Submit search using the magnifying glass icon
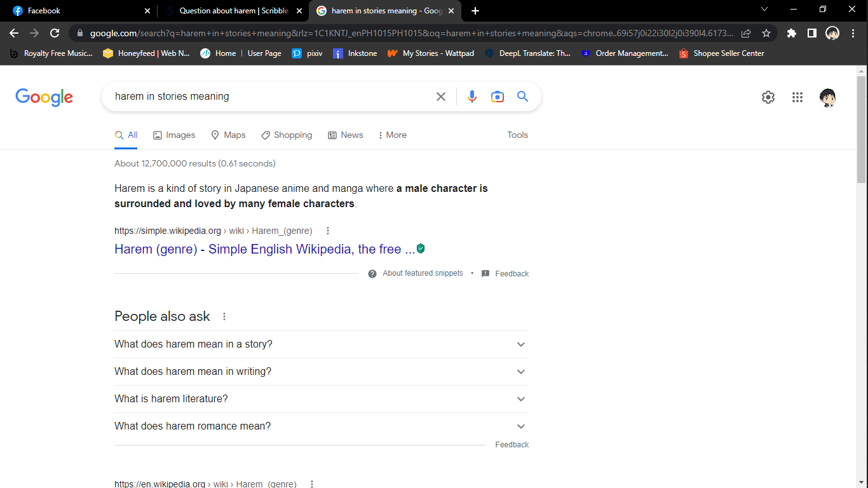Screen dimensions: 868x488 522,97
